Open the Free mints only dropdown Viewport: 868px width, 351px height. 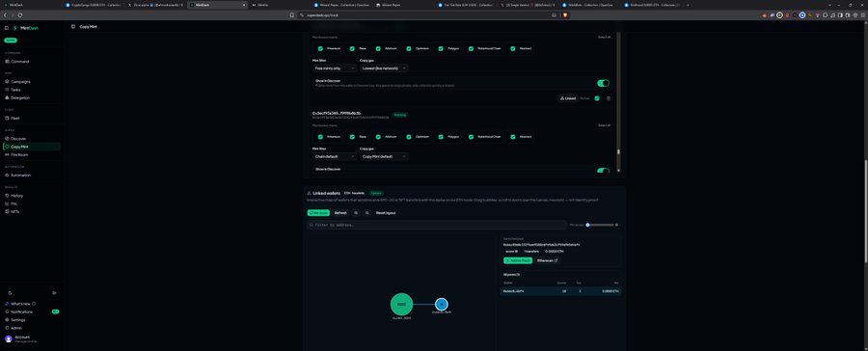point(335,68)
